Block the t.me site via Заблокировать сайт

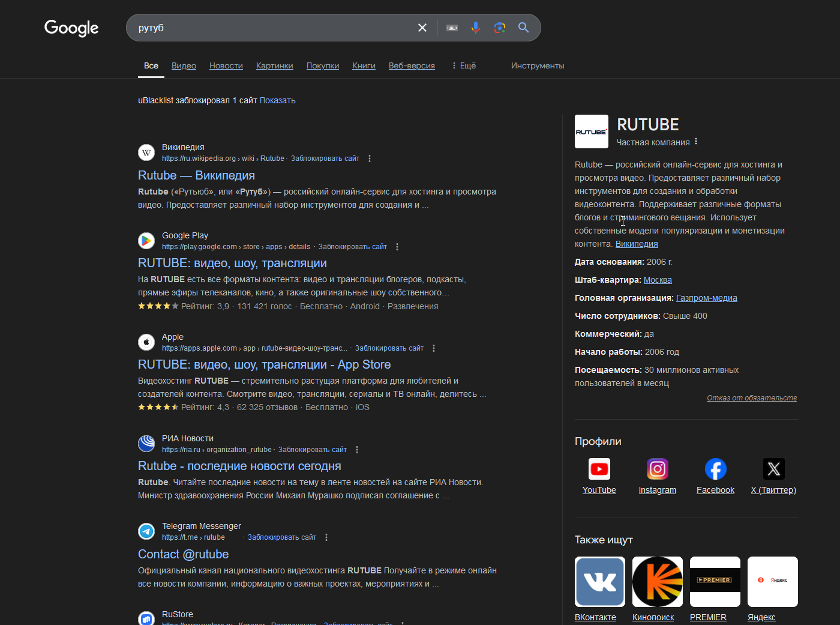(x=282, y=537)
